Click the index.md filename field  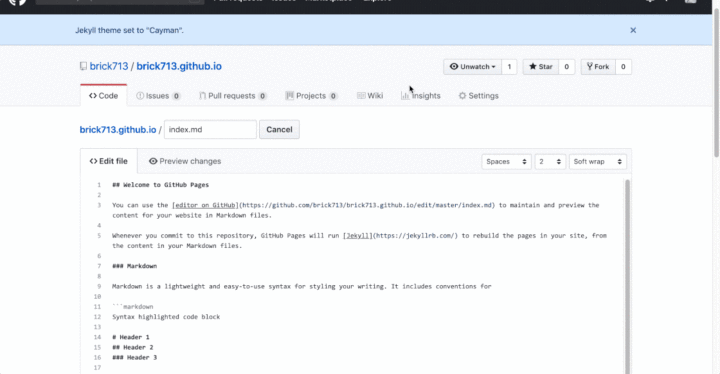pyautogui.click(x=210, y=130)
